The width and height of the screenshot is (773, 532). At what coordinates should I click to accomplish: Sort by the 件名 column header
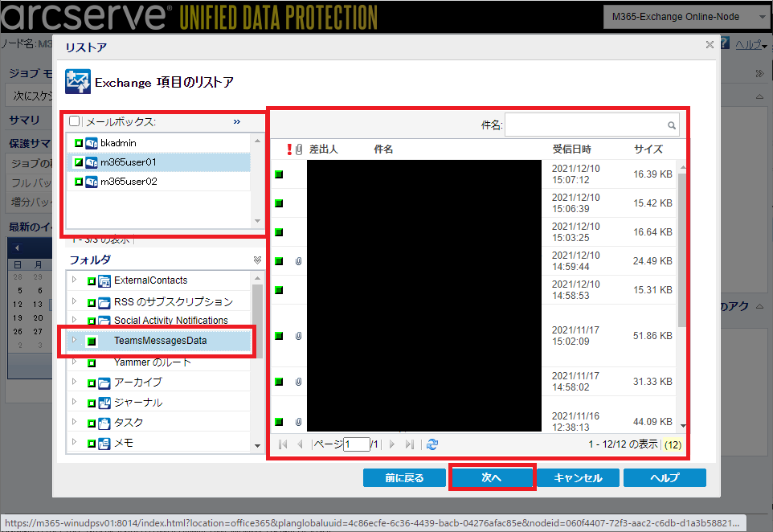[x=383, y=149]
